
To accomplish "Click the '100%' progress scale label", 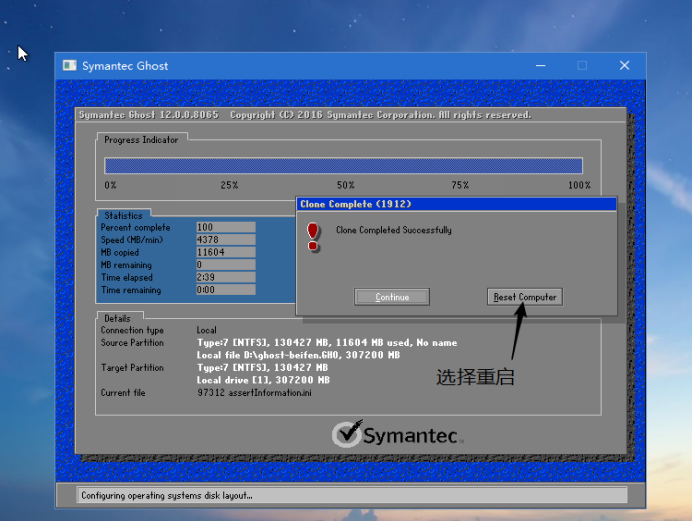I will (579, 185).
